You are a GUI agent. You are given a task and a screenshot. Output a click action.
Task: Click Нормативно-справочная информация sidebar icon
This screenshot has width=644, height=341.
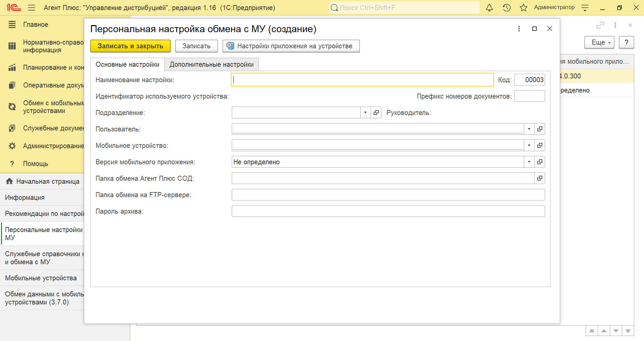(12, 46)
